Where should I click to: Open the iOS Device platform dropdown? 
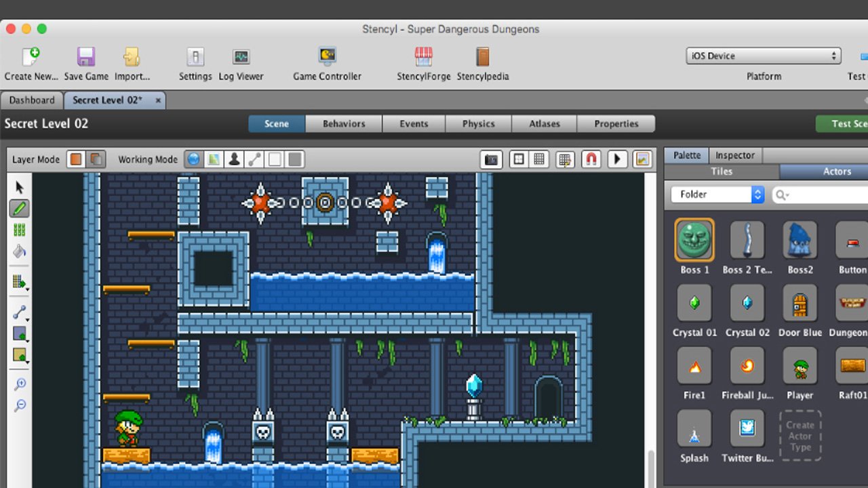click(764, 56)
